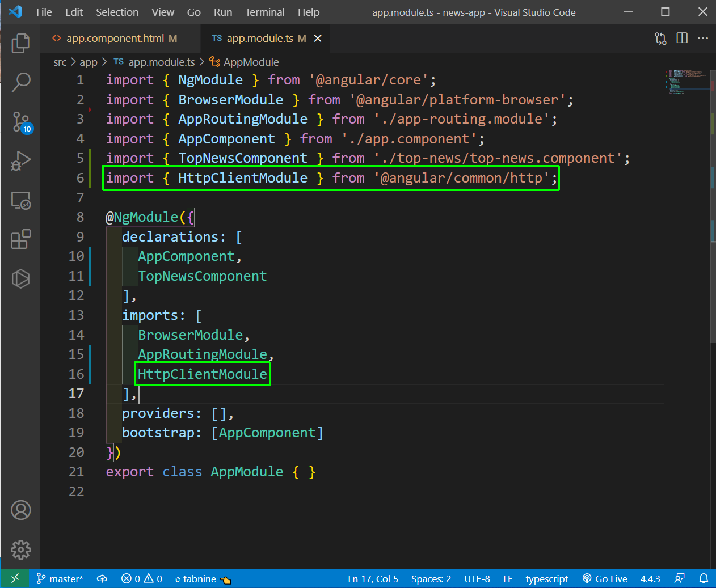Click the @NgModule decorator text
The width and height of the screenshot is (716, 588).
click(142, 217)
